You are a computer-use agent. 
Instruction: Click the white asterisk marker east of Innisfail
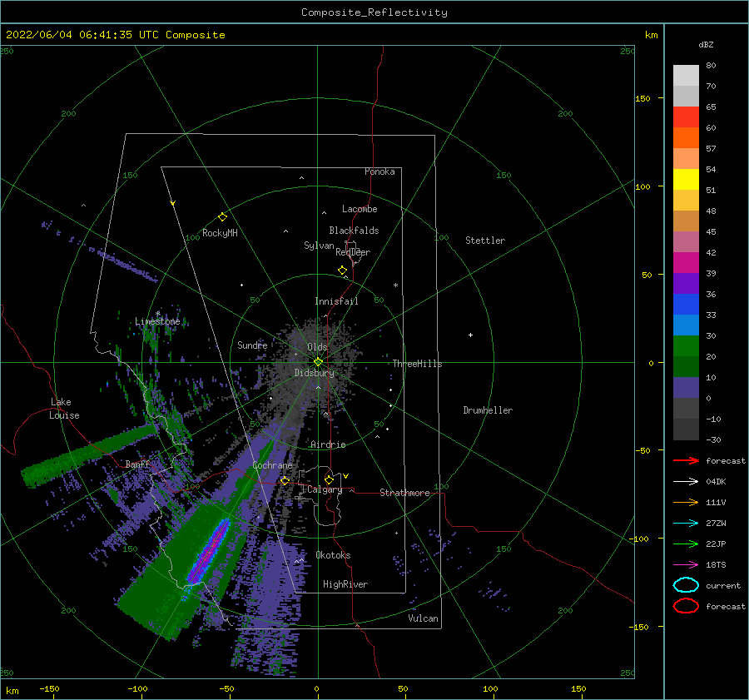pyautogui.click(x=395, y=285)
